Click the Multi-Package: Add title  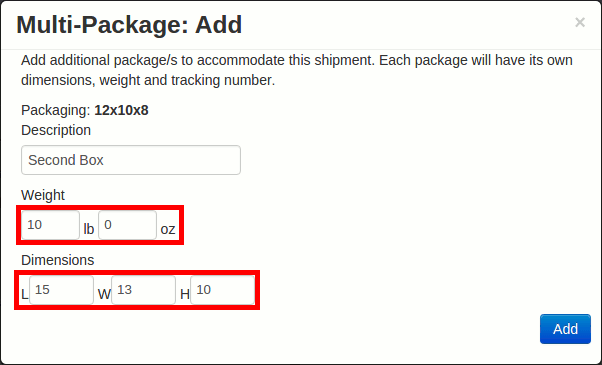pyautogui.click(x=129, y=25)
